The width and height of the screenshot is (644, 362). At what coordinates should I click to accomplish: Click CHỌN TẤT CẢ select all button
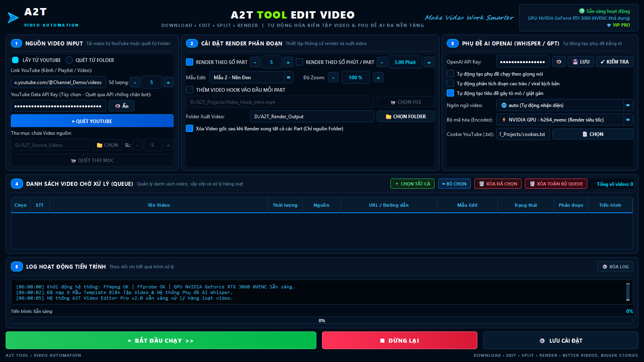(x=413, y=184)
